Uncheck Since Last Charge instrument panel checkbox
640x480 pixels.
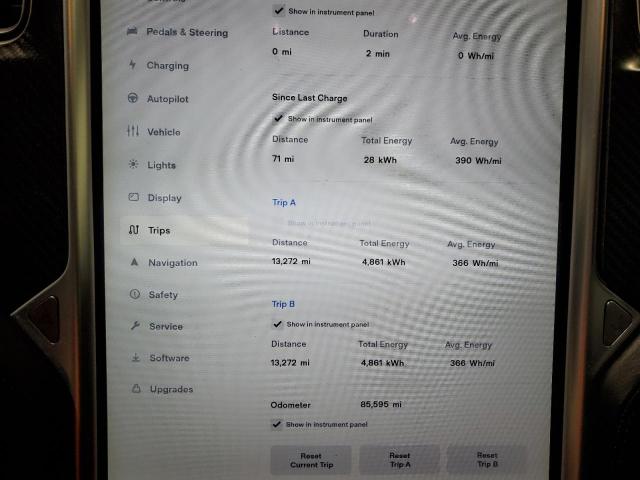(278, 118)
